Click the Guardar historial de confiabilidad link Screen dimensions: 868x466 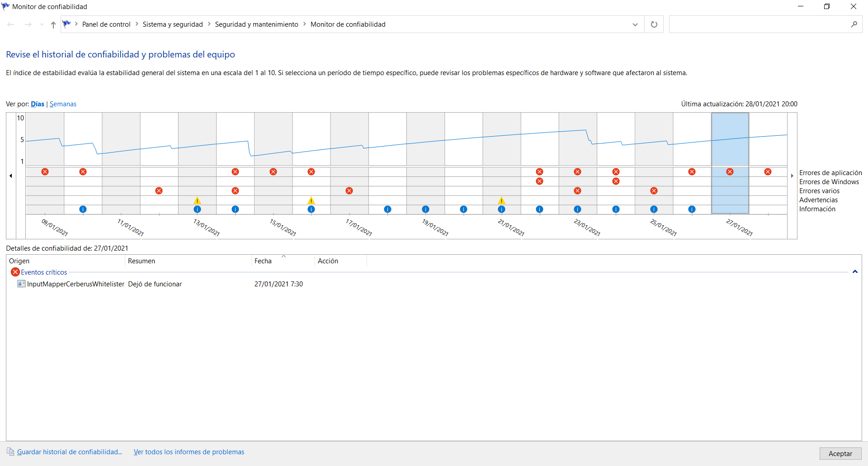(x=70, y=452)
